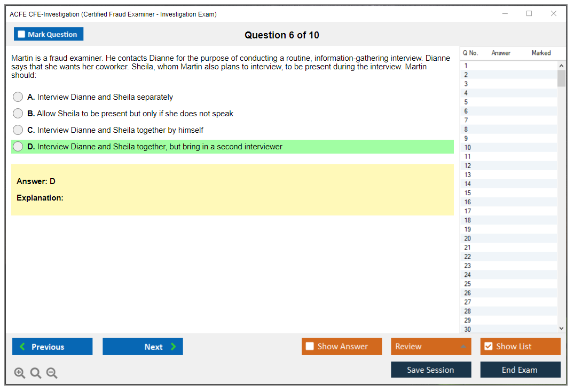Select option C radio button
The height and width of the screenshot is (392, 574).
(x=18, y=130)
